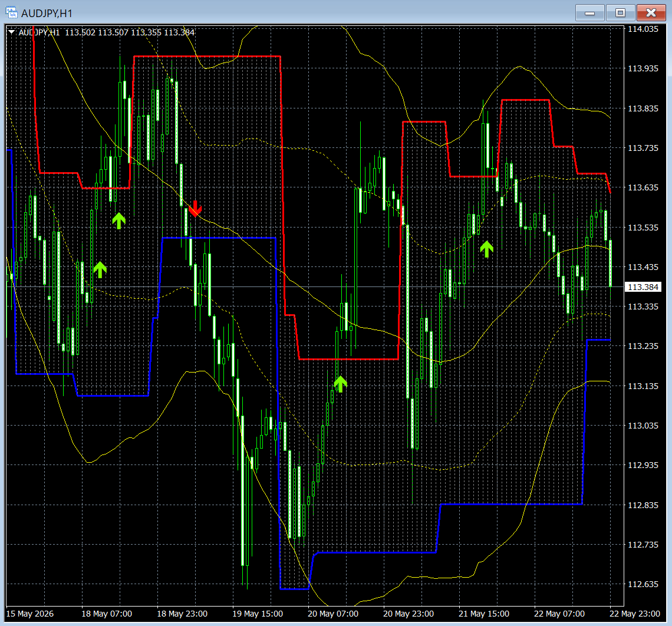Click the OHLC values in chart header
This screenshot has width=672, height=626.
click(x=130, y=32)
